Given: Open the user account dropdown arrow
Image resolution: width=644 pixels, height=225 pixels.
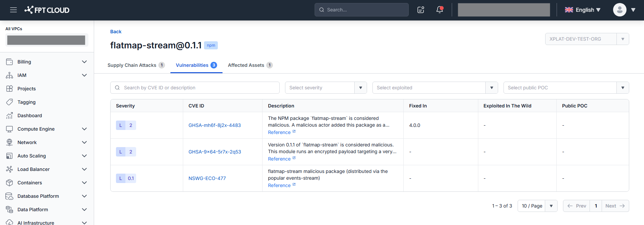Looking at the screenshot, I should (633, 10).
